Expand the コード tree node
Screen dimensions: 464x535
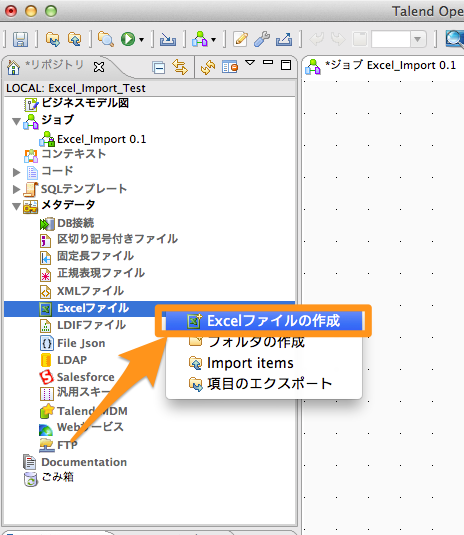coord(16,172)
